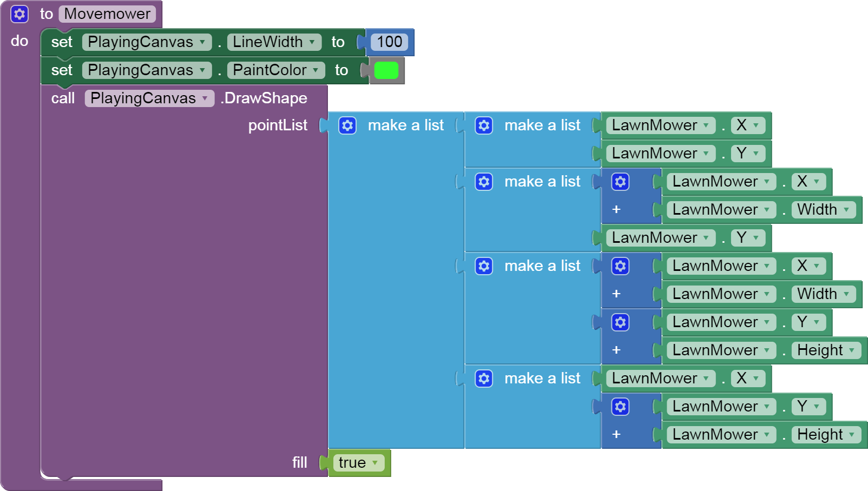868x491 pixels.
Task: Open the gear on the second X plus Width block
Action: (x=620, y=266)
